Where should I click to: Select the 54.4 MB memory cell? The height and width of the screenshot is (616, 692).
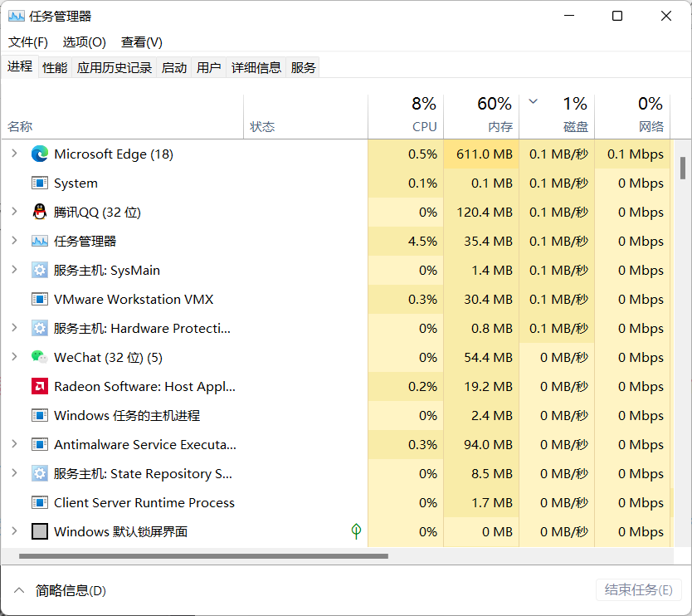click(481, 357)
